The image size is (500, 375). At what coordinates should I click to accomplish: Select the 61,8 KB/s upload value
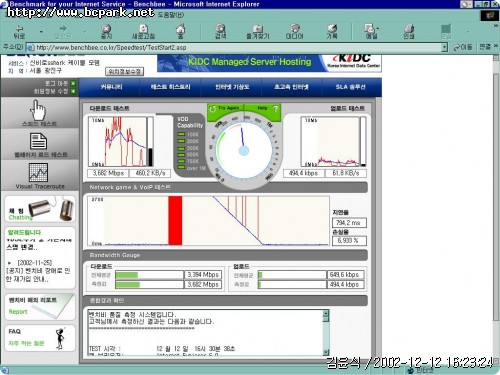(346, 173)
